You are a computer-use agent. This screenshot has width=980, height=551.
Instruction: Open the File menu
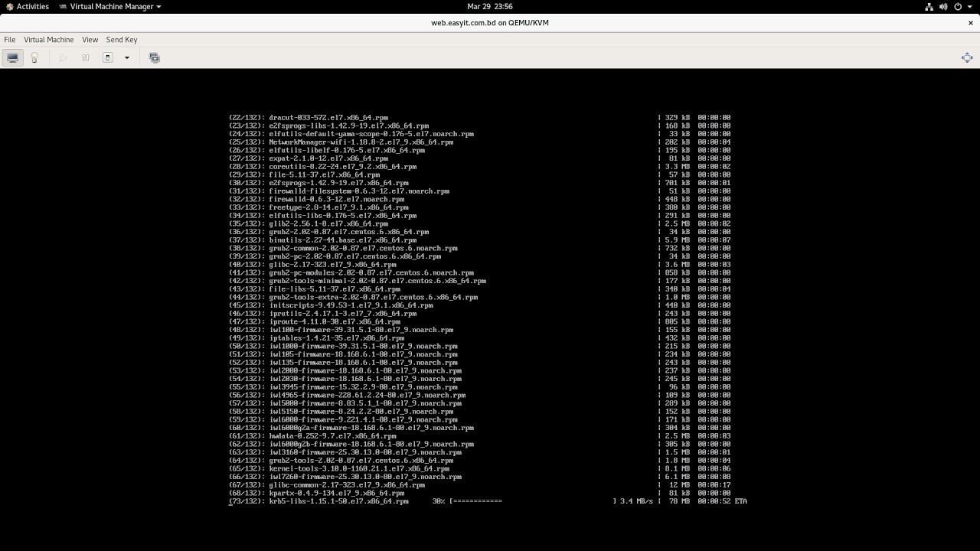(x=10, y=39)
